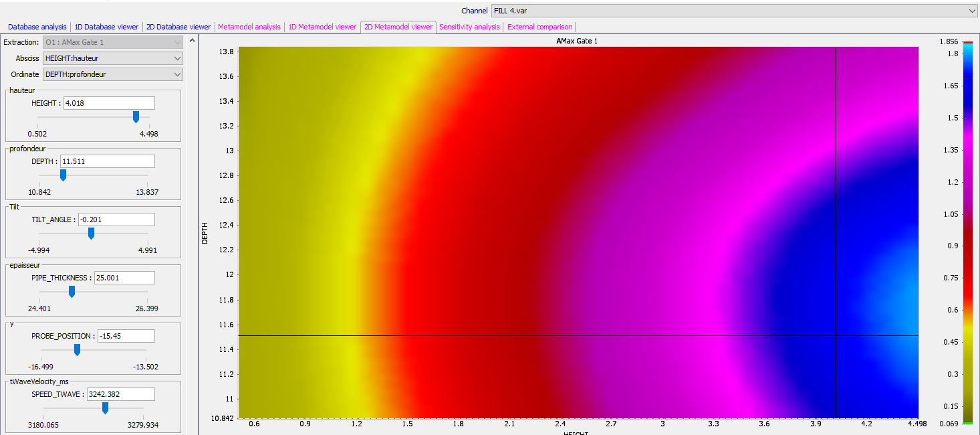
Task: Click the PIPE_THICKNESS slider maximum 26.399 label
Action: 147,309
